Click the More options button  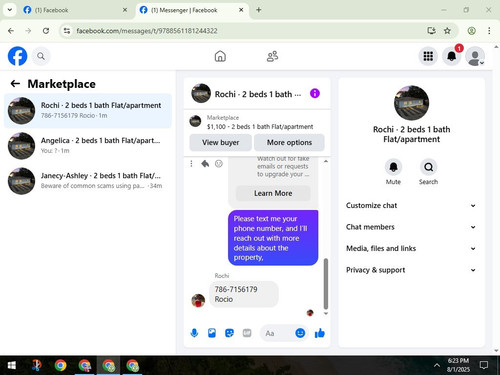(289, 143)
